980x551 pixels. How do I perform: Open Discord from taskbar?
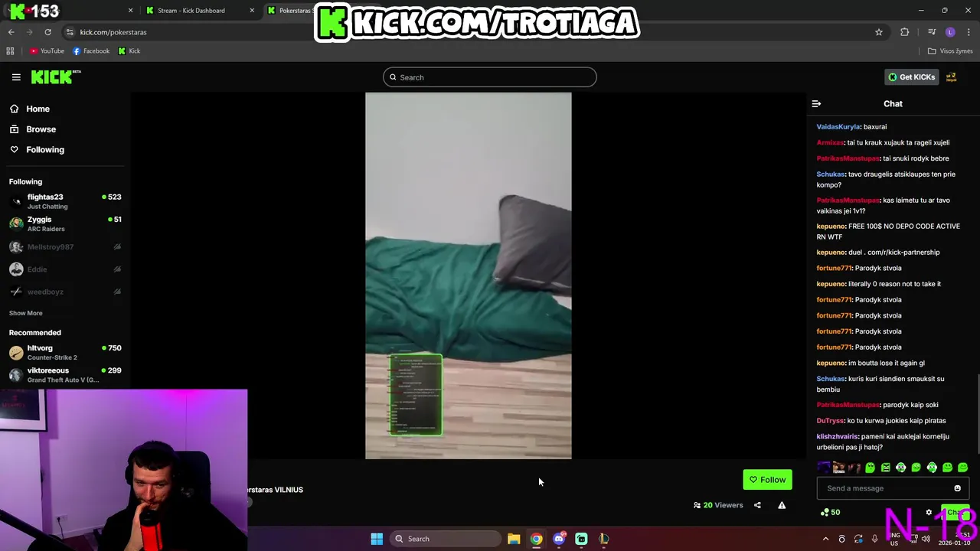click(559, 539)
